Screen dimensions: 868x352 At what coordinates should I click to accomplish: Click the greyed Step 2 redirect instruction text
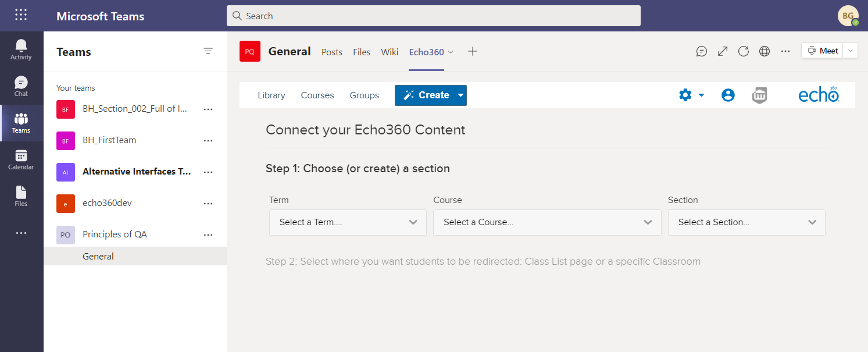coord(483,261)
